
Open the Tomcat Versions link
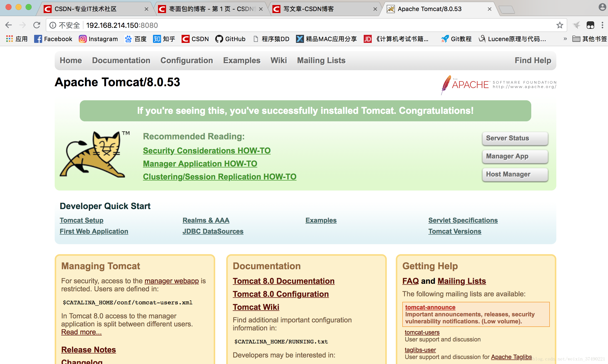coord(455,231)
